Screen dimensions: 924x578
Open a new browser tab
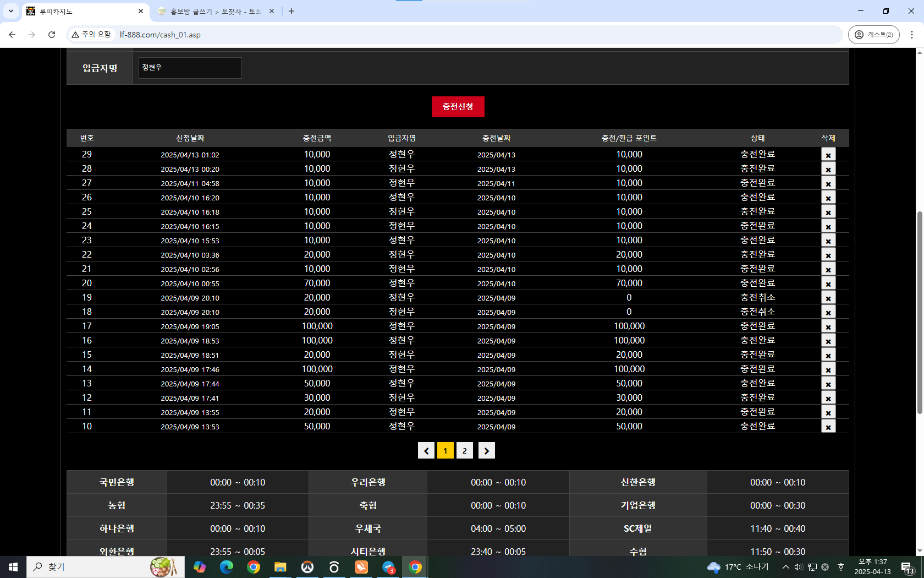291,11
